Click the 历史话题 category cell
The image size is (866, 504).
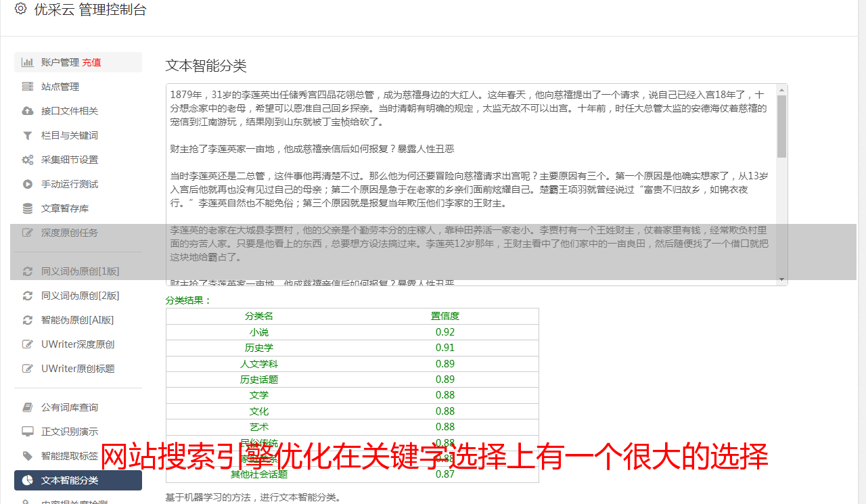coord(259,380)
